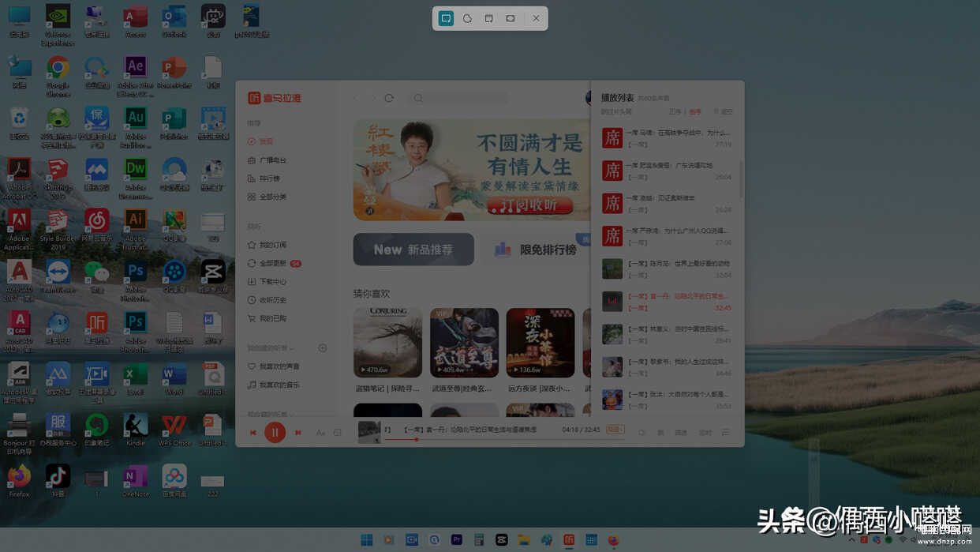The height and width of the screenshot is (552, 980).
Task: Expand the 我创建的听单 section
Action: coord(272,348)
